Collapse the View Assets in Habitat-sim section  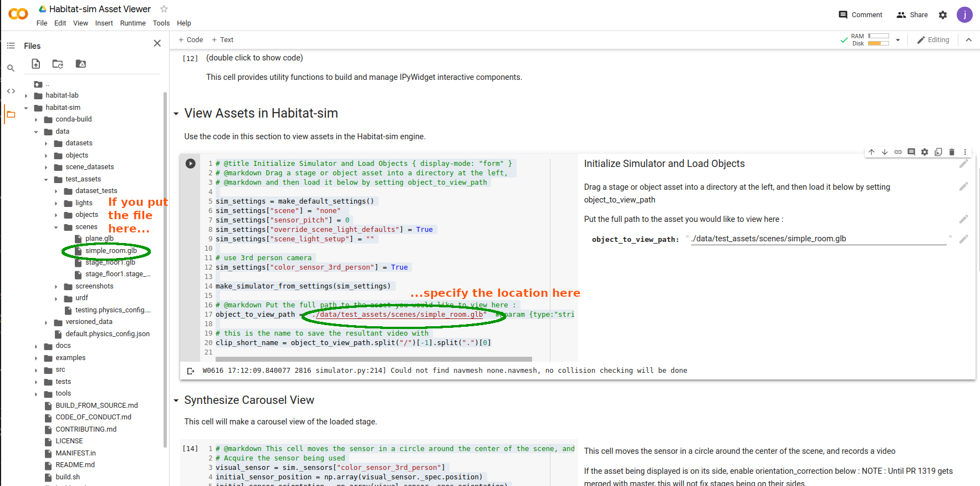point(176,114)
